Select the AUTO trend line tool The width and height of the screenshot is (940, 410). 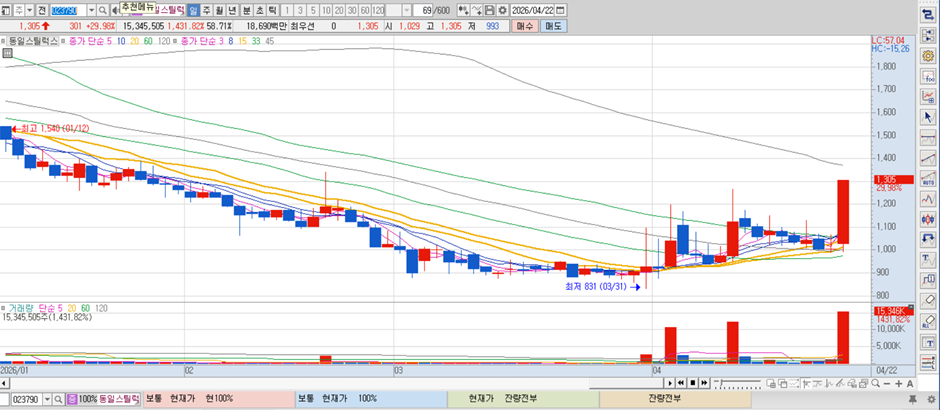(929, 177)
